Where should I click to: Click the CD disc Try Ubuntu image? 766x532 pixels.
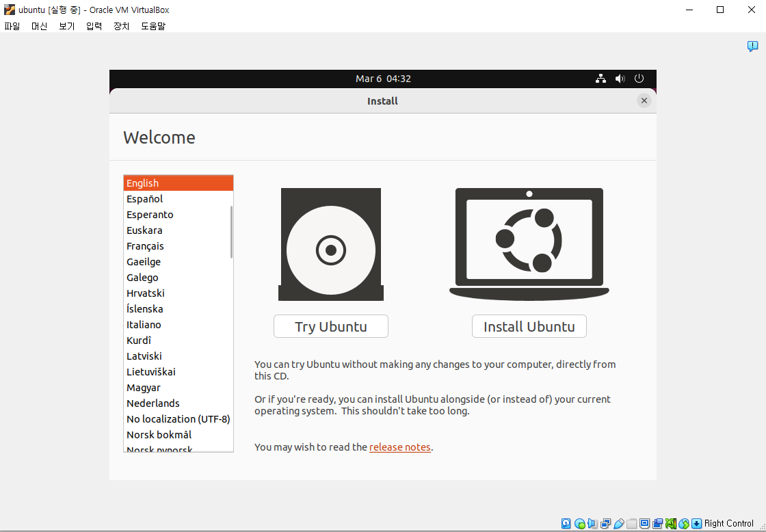point(331,244)
